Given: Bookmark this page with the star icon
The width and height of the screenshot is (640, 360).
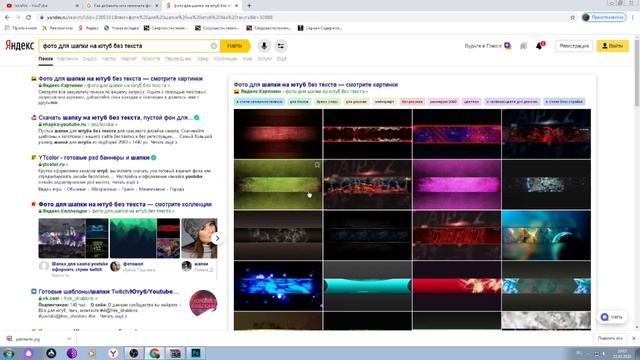Looking at the screenshot, I should [572, 17].
